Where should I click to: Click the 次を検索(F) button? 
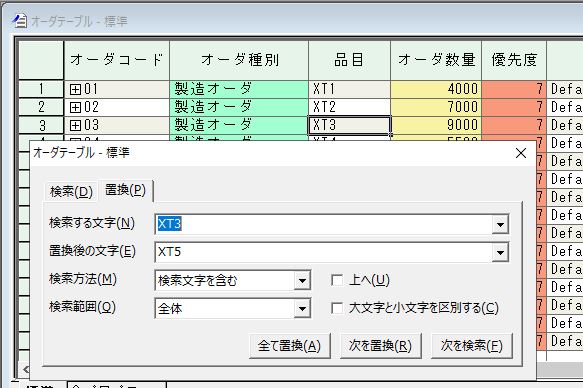471,346
